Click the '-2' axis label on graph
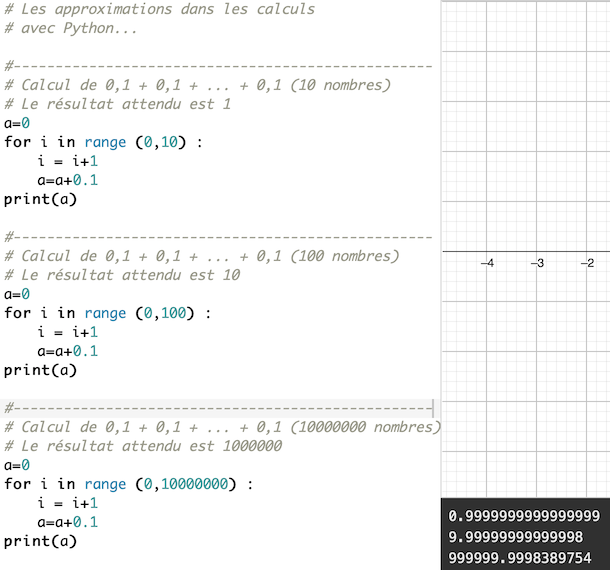The width and height of the screenshot is (610, 570). (x=587, y=263)
